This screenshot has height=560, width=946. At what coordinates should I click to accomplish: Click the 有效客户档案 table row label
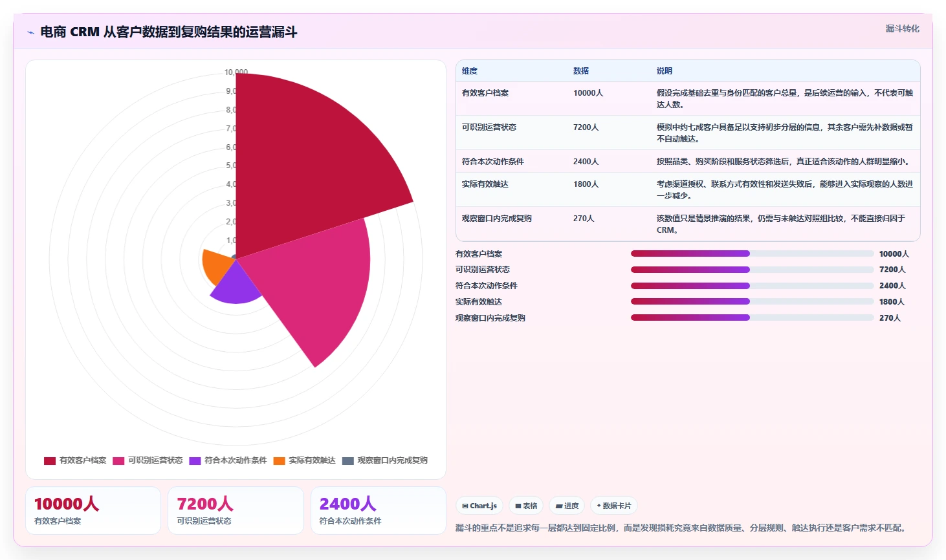point(485,93)
